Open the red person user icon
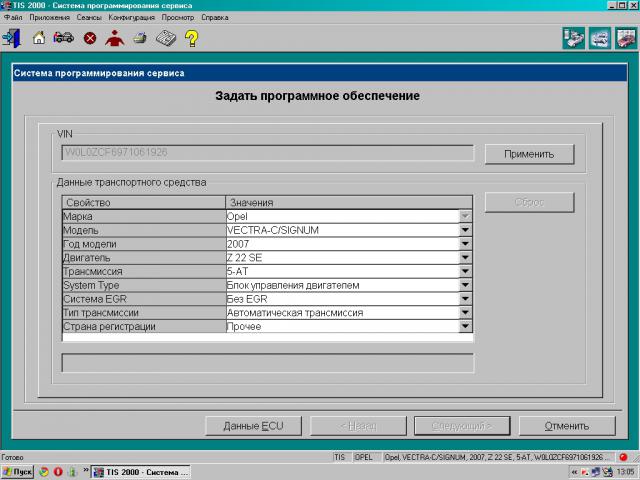The image size is (640, 480). tap(114, 38)
